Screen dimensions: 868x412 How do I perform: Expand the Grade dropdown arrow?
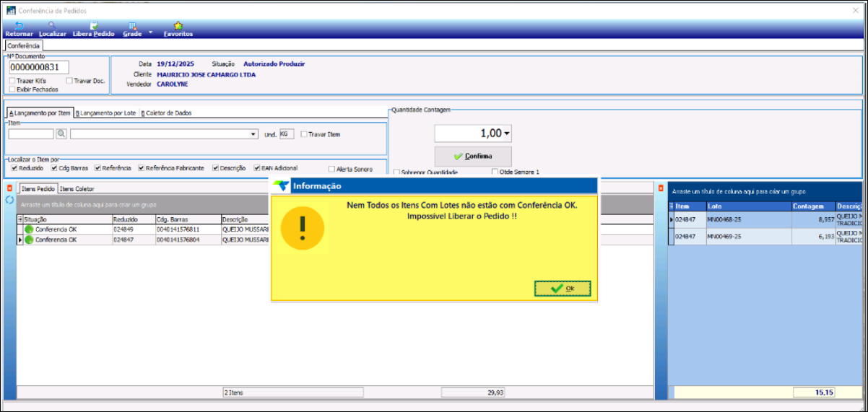(150, 32)
